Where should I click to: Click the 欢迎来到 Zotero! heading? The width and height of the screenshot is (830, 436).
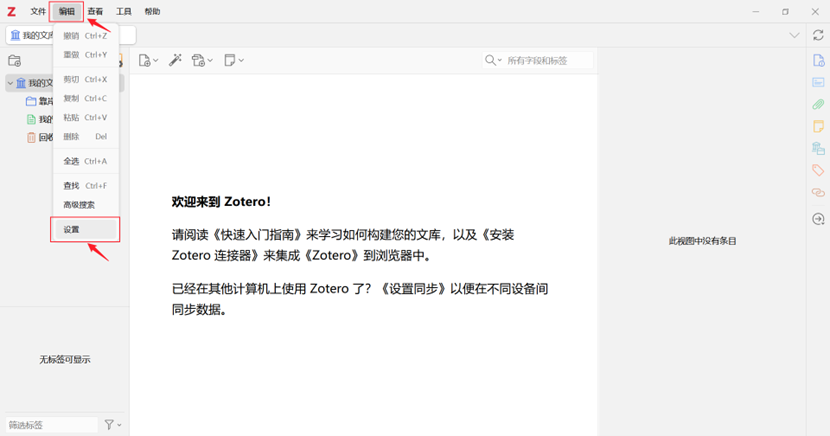coord(221,202)
